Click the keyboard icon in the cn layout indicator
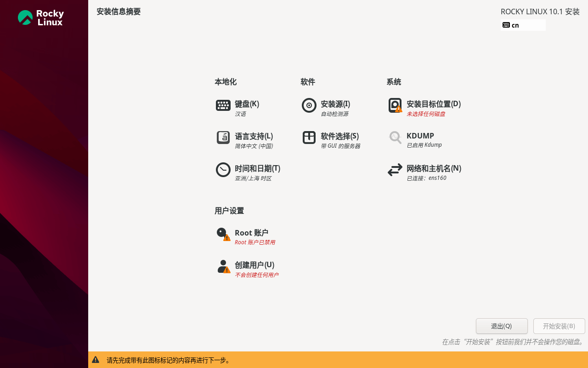588x368 pixels. click(506, 25)
